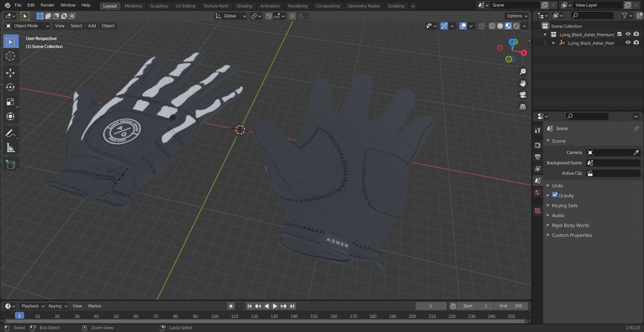Hide Lying_Black_Asher_Premium collection in viewport
Viewport: 644px width, 332px height.
(x=628, y=34)
